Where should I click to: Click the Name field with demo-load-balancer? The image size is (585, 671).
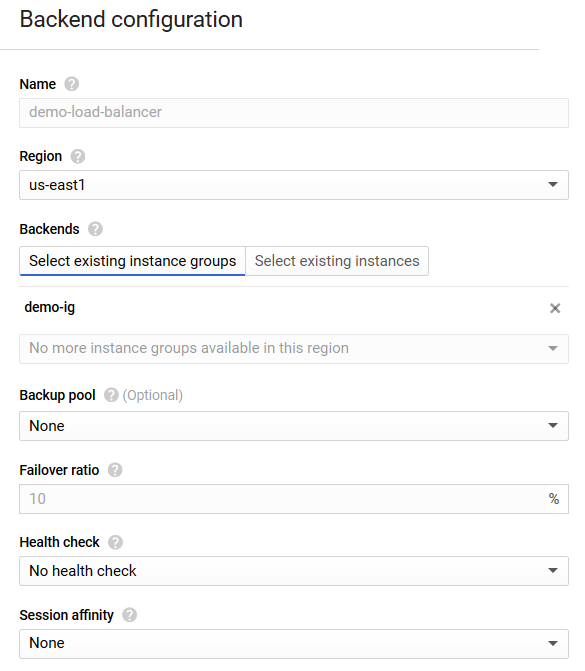(294, 113)
